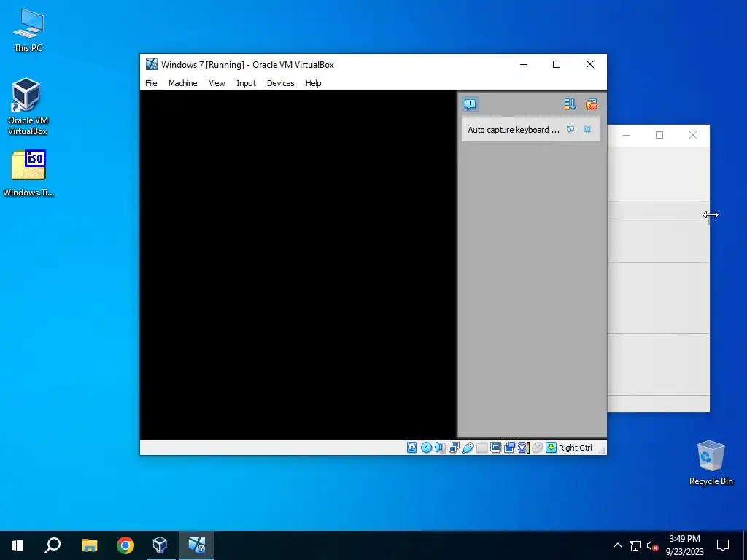Open the Action Center notifications icon
Viewport: 747px width, 560px height.
pyautogui.click(x=723, y=545)
